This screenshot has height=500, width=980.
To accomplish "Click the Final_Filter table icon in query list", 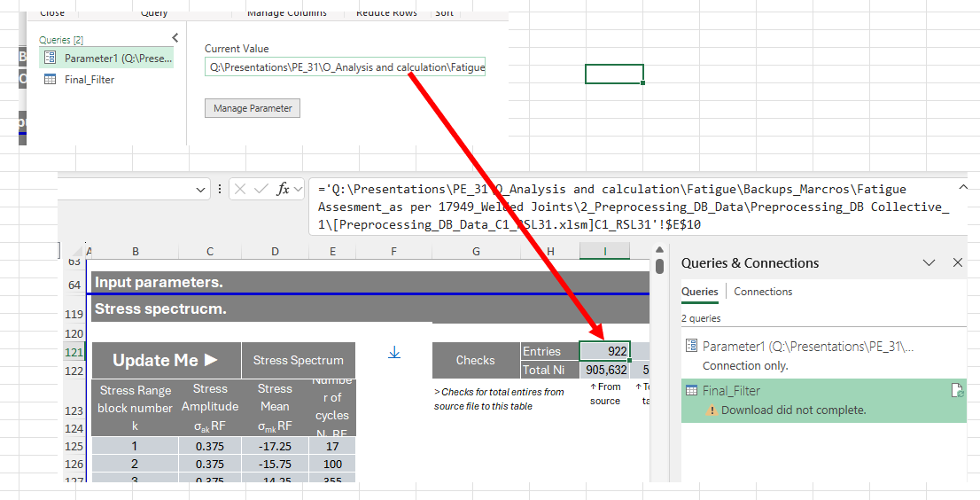I will (x=51, y=80).
